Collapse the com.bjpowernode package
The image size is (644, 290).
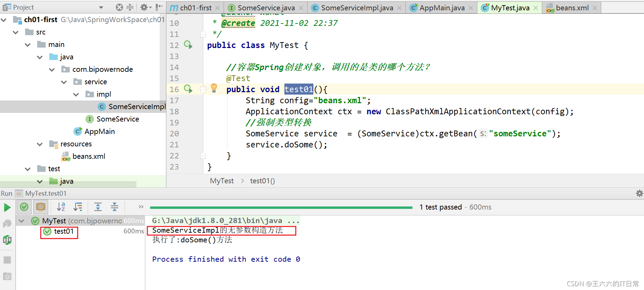(52, 70)
